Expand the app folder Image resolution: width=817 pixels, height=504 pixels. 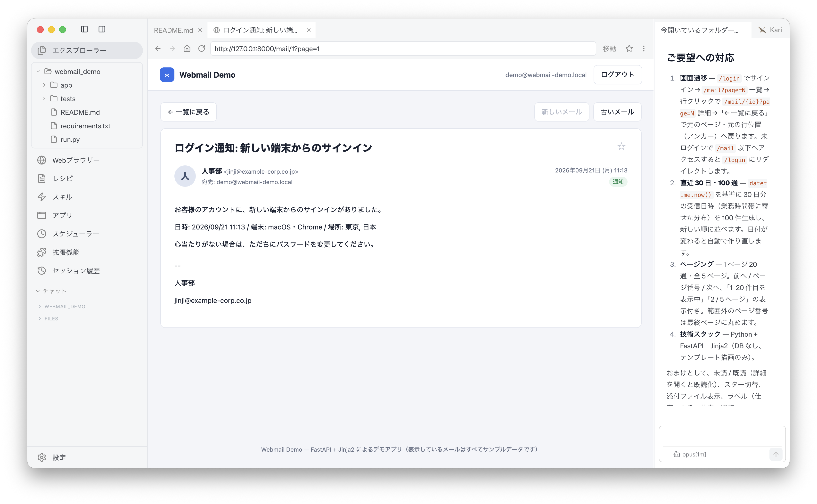[x=44, y=85]
